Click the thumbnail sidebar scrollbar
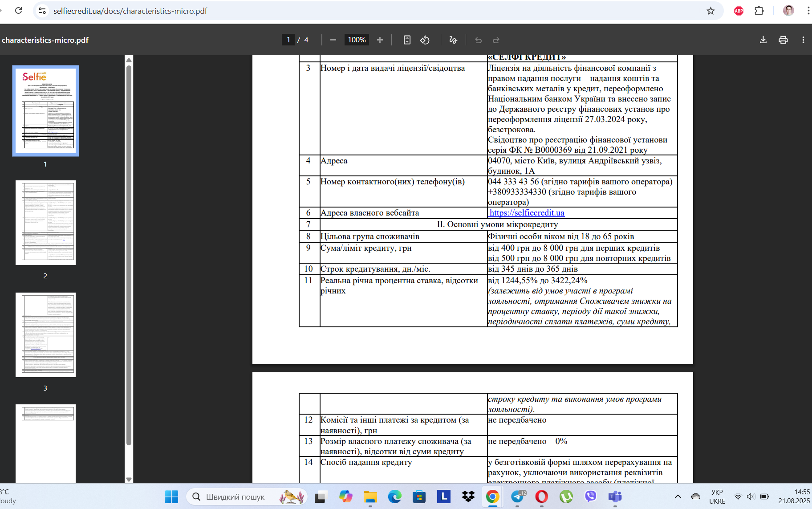The width and height of the screenshot is (812, 509). (129, 256)
